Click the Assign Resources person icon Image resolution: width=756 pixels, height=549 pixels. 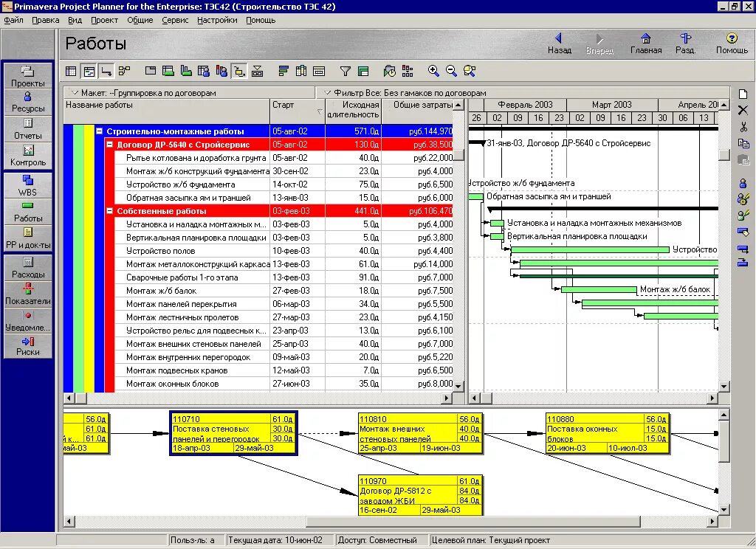[743, 183]
